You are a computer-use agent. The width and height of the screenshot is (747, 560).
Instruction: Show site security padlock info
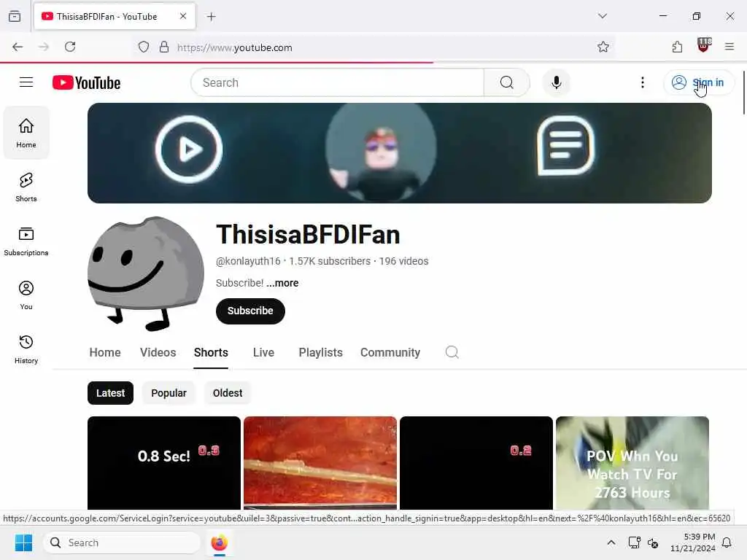pos(164,47)
